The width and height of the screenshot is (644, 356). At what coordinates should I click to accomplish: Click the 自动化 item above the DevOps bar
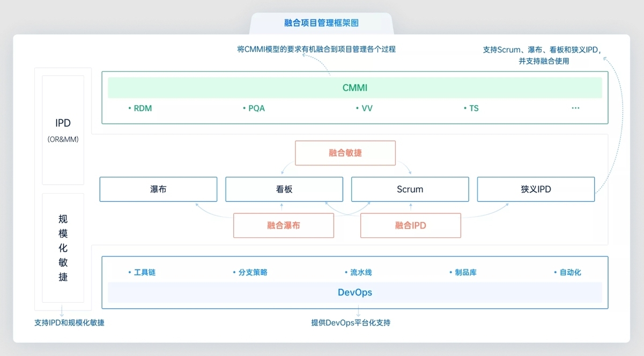[567, 272]
